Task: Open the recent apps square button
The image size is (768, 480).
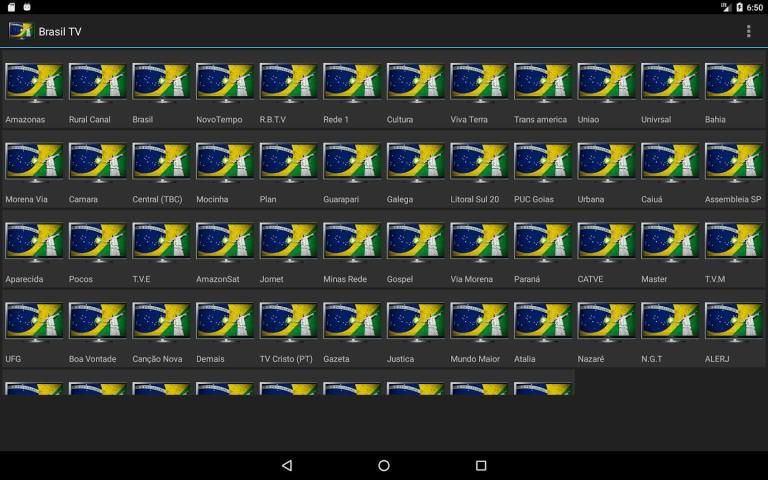Action: (x=480, y=466)
